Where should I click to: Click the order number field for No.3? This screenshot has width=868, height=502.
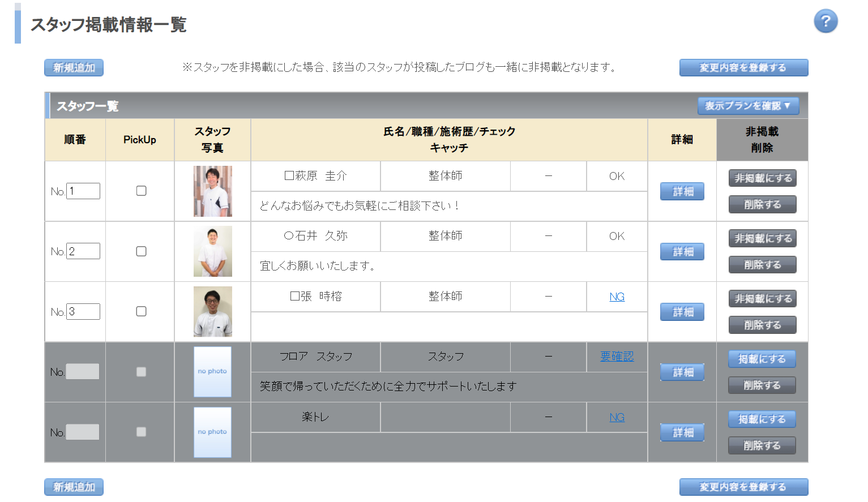(83, 311)
